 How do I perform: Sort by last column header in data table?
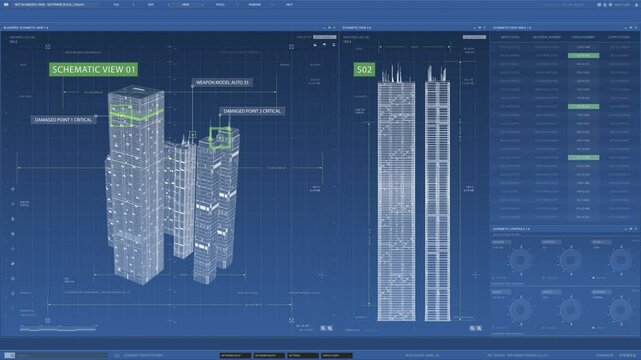point(619,37)
